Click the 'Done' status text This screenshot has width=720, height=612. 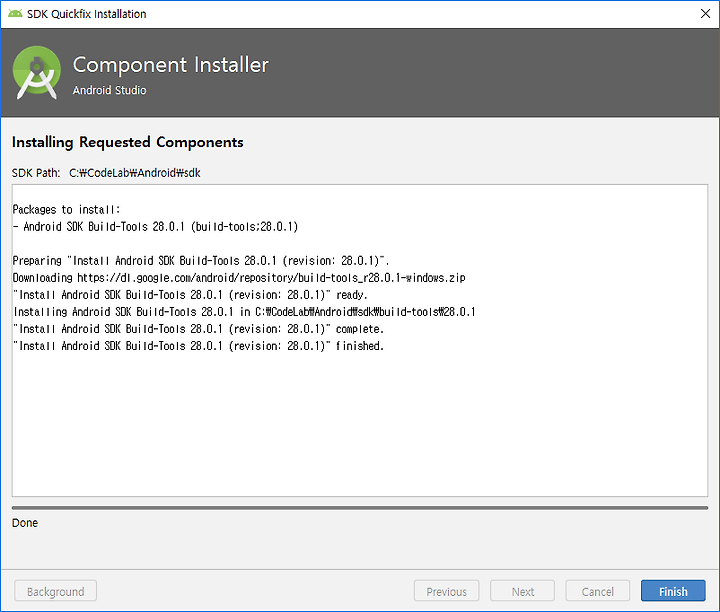(x=25, y=523)
